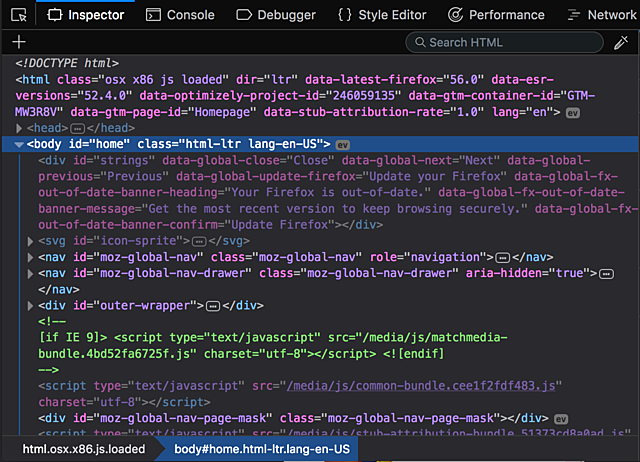Open the Performance tab

click(496, 15)
